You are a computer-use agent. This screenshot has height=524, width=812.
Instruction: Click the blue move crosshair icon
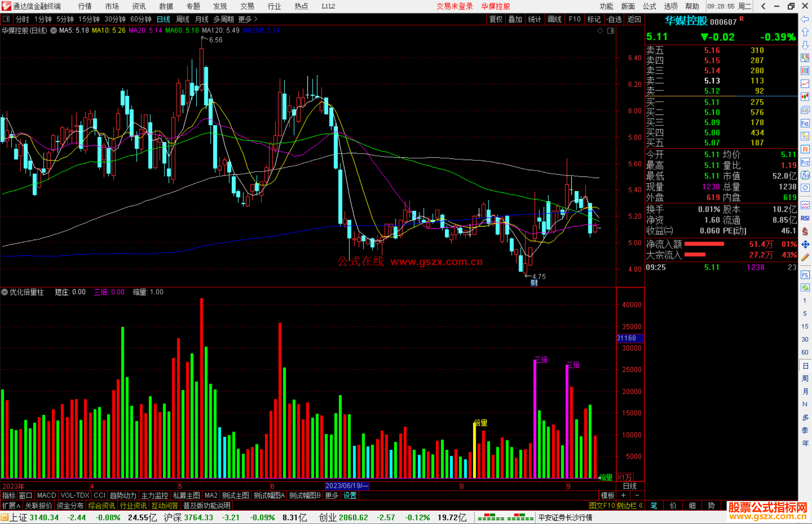805,245
